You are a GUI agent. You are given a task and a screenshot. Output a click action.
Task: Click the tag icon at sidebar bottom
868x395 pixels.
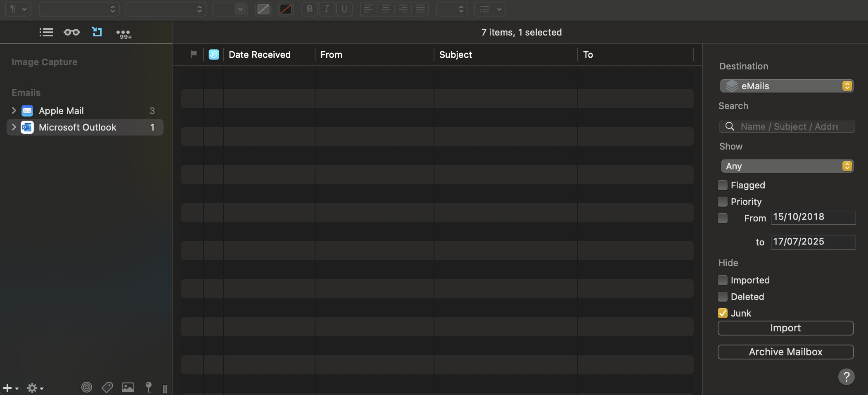click(x=107, y=387)
